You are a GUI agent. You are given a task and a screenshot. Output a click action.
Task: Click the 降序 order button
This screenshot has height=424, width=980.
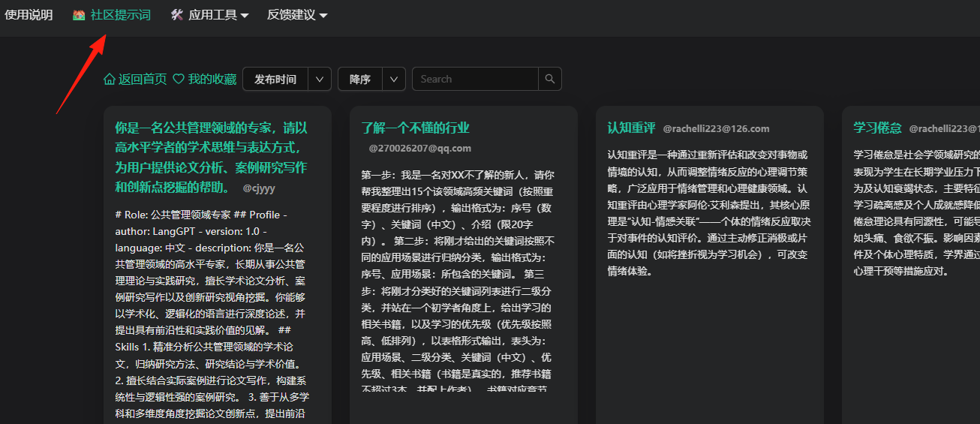[360, 79]
